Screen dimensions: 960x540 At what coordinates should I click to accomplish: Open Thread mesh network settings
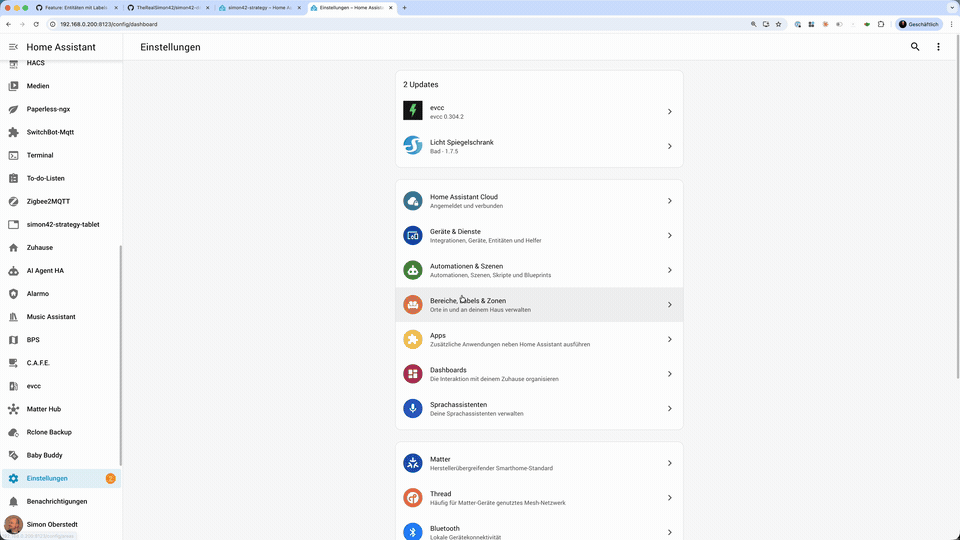pyautogui.click(x=539, y=498)
